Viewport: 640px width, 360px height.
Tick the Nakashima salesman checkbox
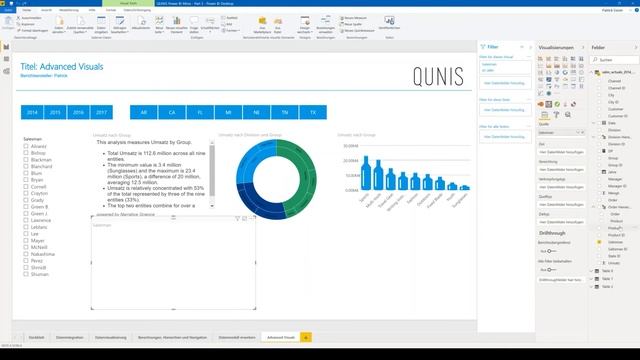[26, 254]
